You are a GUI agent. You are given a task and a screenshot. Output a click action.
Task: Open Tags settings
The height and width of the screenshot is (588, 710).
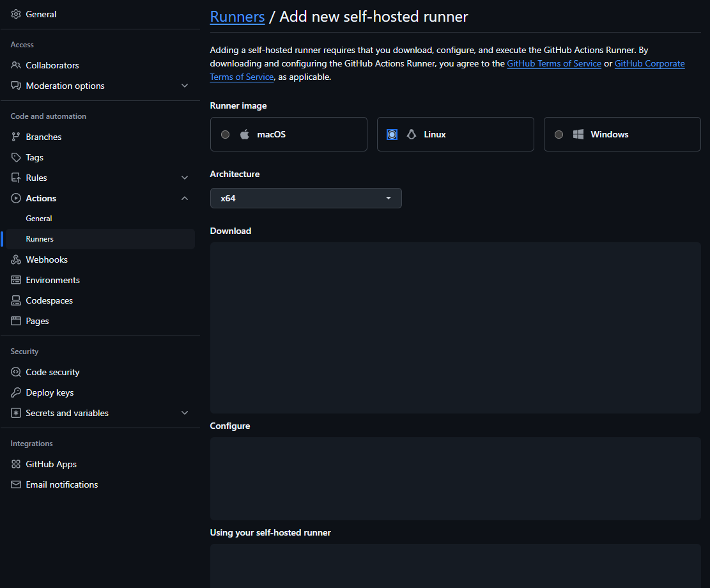pyautogui.click(x=99, y=157)
